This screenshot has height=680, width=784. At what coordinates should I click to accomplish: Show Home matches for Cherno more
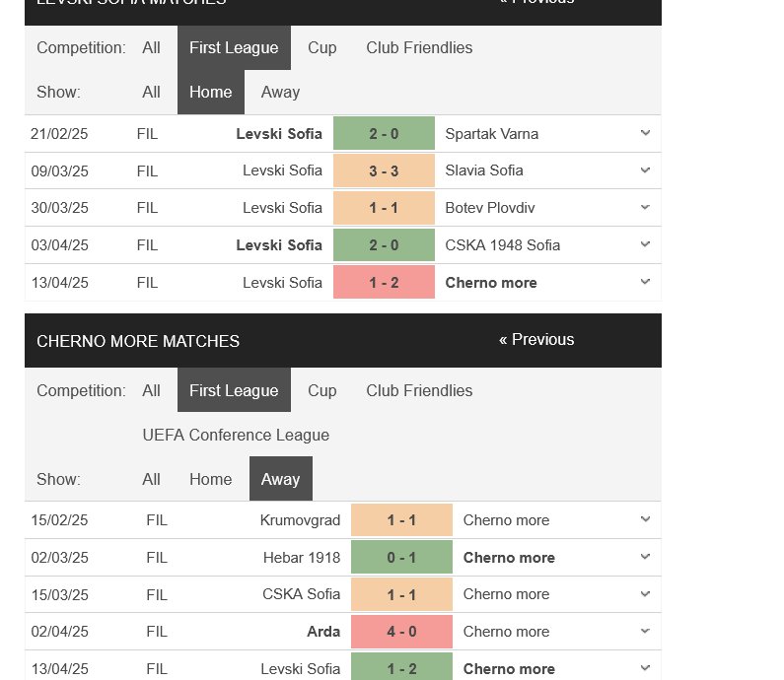click(210, 479)
